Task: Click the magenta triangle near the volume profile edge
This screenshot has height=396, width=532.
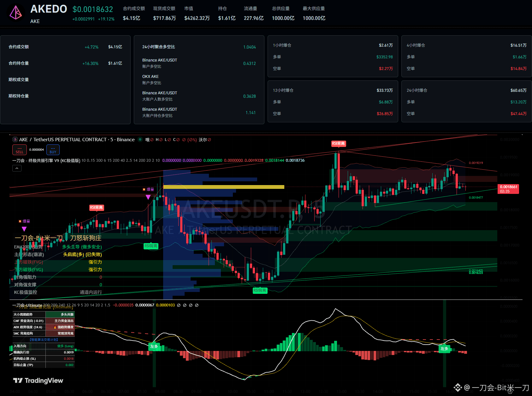Action: tap(148, 197)
